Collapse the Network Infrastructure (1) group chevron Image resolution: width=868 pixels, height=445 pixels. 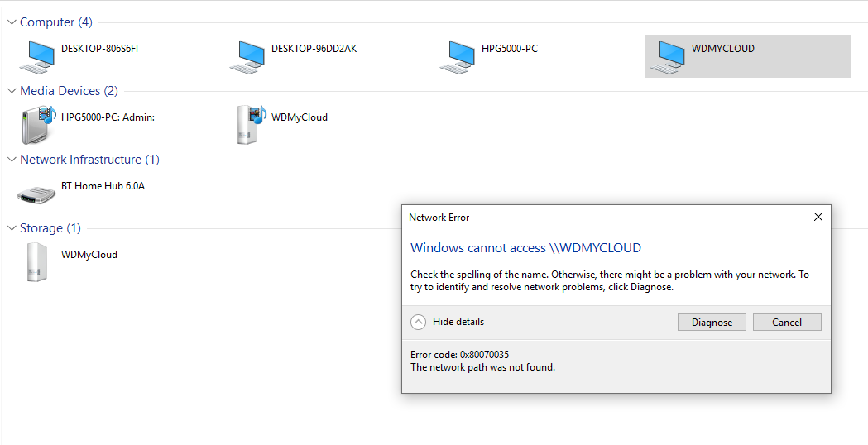(x=12, y=160)
